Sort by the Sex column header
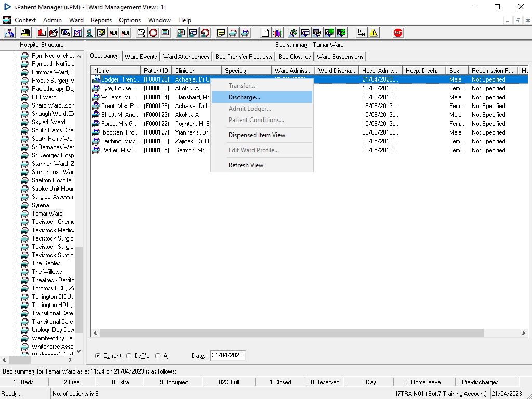The image size is (532, 399). pos(457,71)
